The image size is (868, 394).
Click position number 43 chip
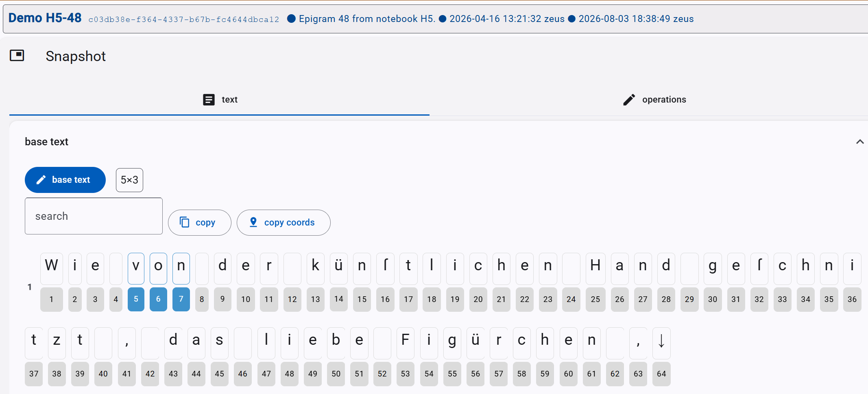(173, 374)
